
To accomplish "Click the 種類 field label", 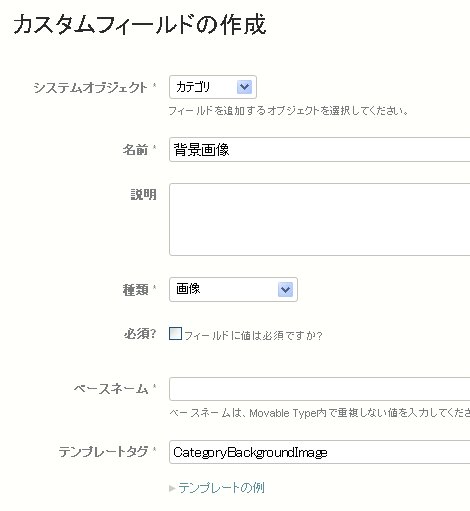I will [135, 290].
